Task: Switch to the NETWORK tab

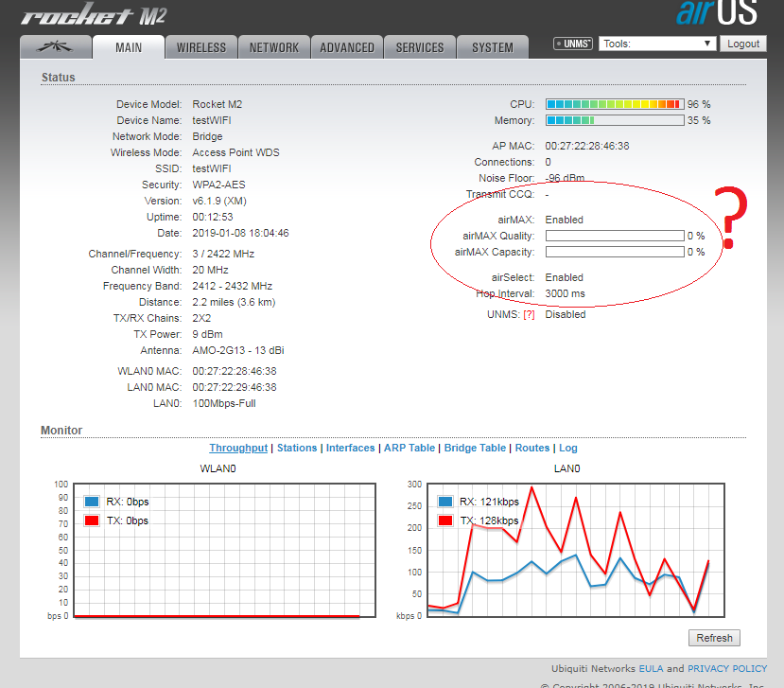Action: (274, 47)
